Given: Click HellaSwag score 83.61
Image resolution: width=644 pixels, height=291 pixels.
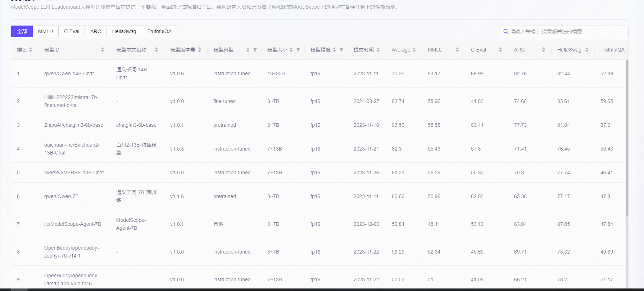Looking at the screenshot, I should [x=563, y=101].
